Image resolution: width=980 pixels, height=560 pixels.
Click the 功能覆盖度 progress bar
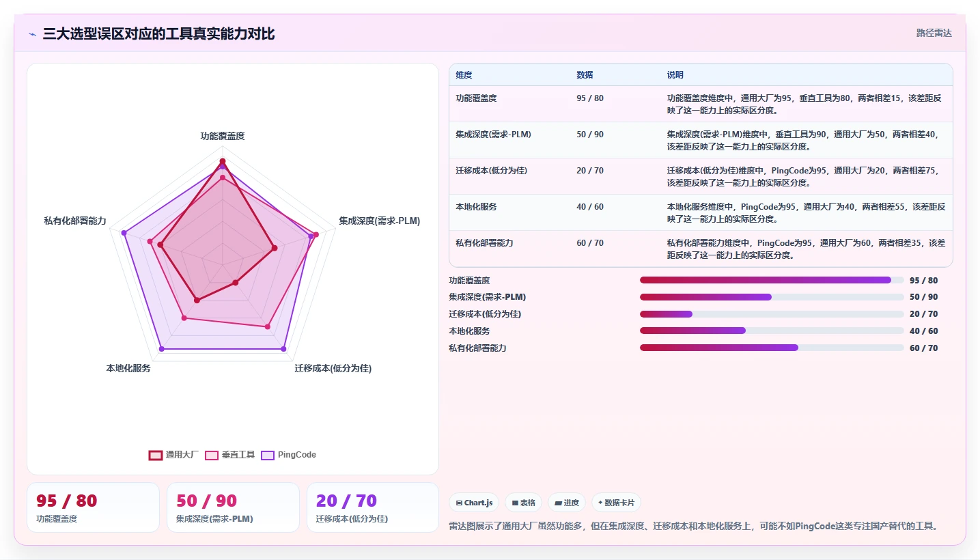pyautogui.click(x=772, y=280)
